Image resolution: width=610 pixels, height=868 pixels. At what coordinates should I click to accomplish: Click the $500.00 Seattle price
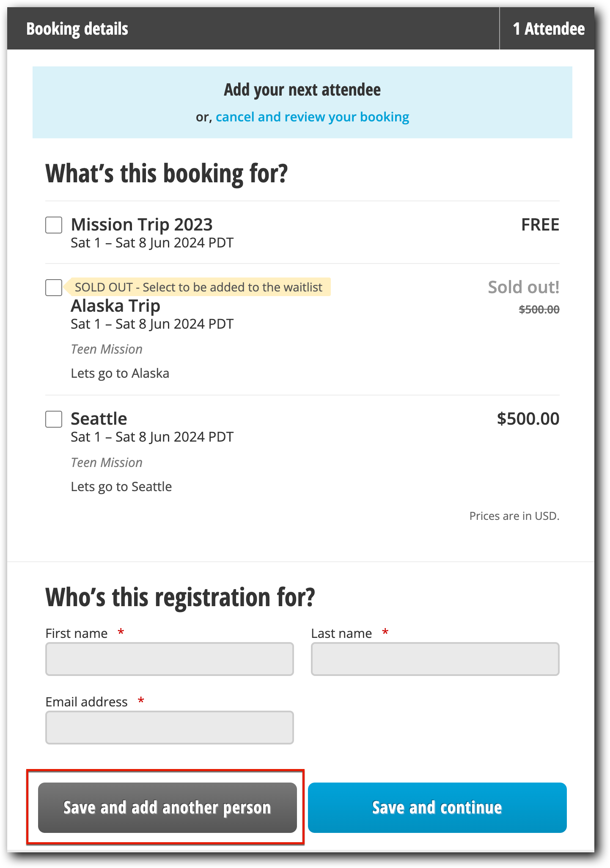(x=528, y=418)
